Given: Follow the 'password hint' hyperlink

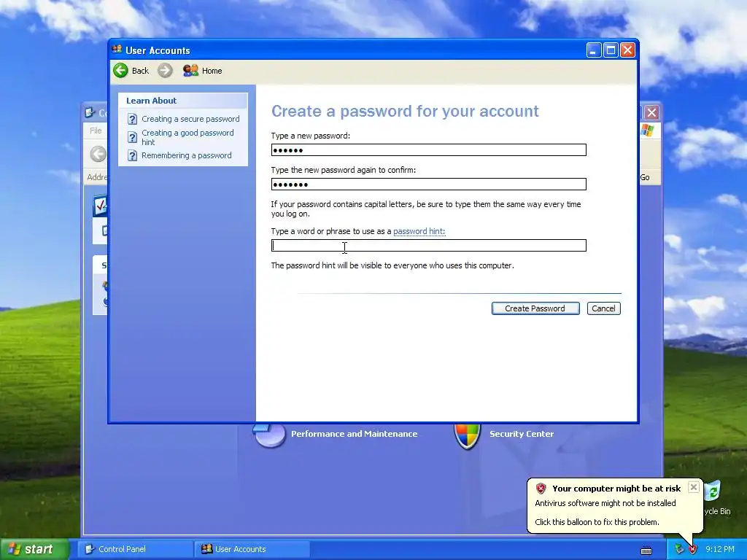Looking at the screenshot, I should click(419, 231).
